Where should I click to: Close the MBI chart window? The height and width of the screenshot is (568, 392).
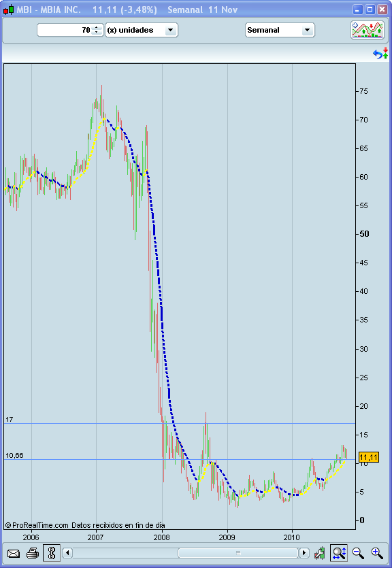[x=382, y=10]
